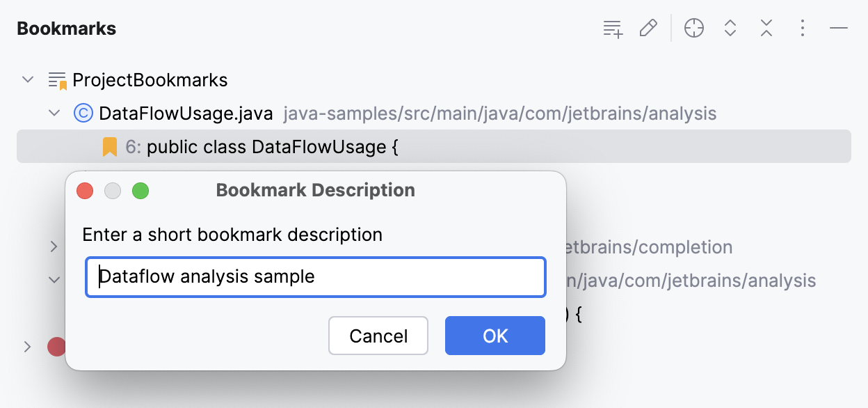
Task: Click the bookmark flag icon on line 6
Action: (109, 146)
